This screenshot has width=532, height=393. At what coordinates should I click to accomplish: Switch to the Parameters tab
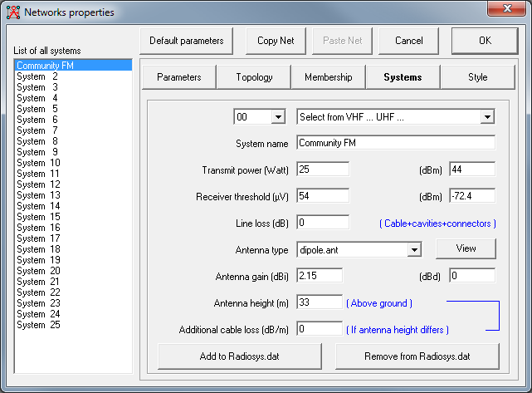coord(178,77)
